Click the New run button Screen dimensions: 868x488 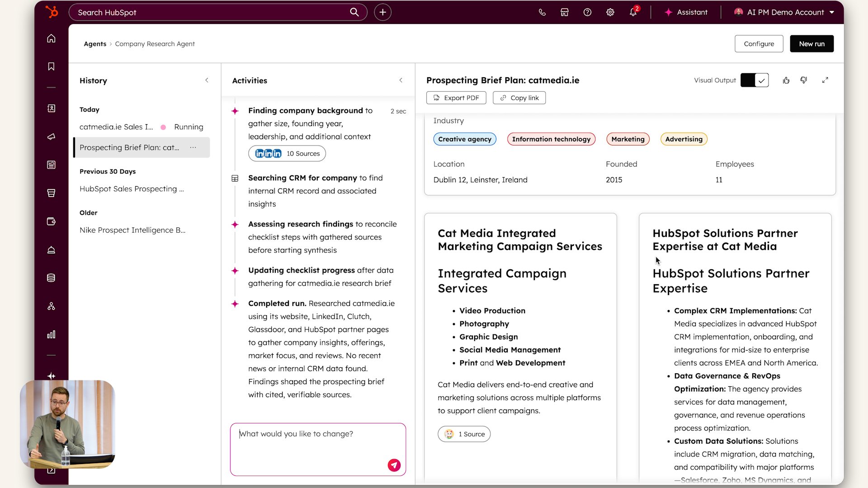click(x=811, y=43)
